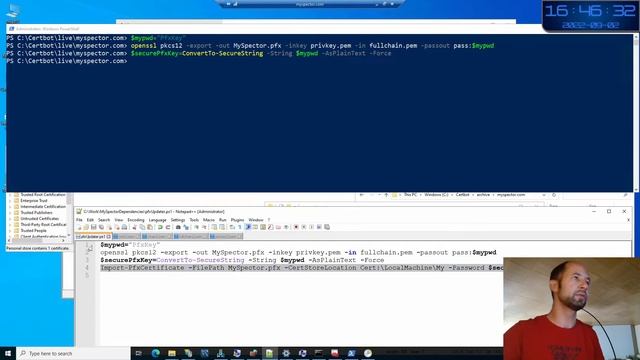The height and width of the screenshot is (360, 640).
Task: Go up one folder in File Explorer
Action: coord(386,195)
